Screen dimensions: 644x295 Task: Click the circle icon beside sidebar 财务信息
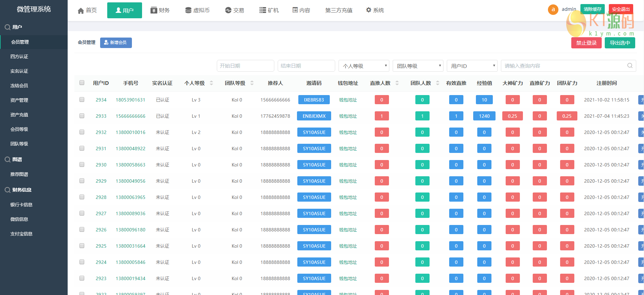click(x=7, y=190)
